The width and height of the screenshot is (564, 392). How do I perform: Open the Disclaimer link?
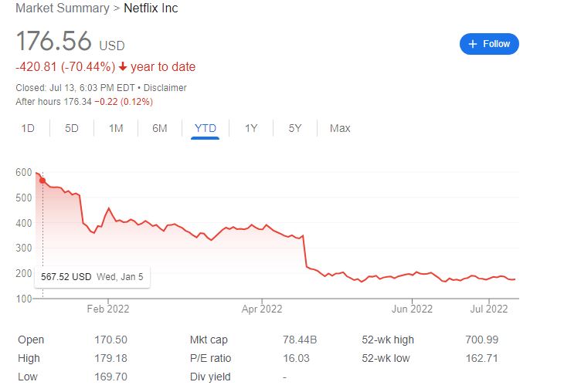point(165,88)
